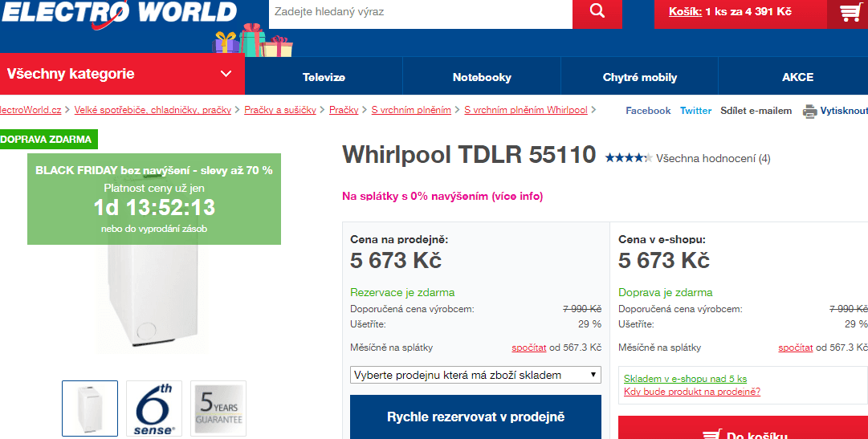Select the washing machine photo thumbnail
Viewport: 868px width, 439px height.
(x=90, y=408)
